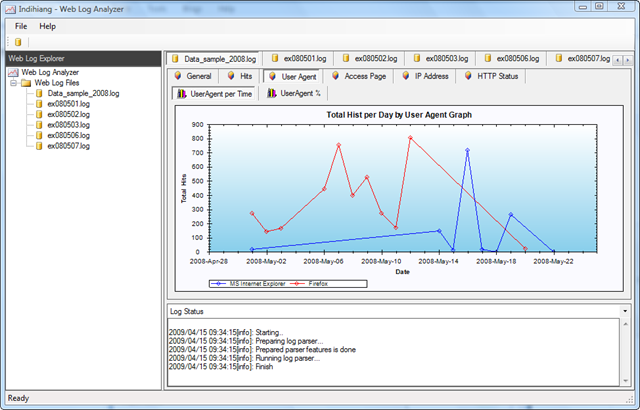Open the Log Status panel dropdown arrow
This screenshot has height=410, width=640.
pos(625,311)
